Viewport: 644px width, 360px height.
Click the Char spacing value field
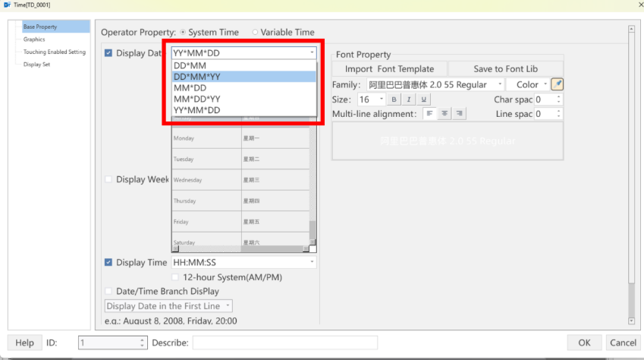(545, 99)
